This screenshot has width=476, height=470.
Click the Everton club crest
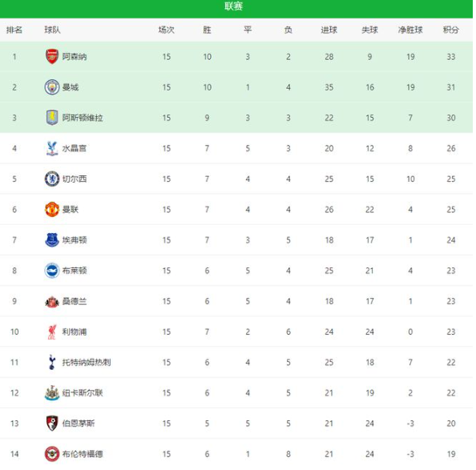(x=52, y=240)
